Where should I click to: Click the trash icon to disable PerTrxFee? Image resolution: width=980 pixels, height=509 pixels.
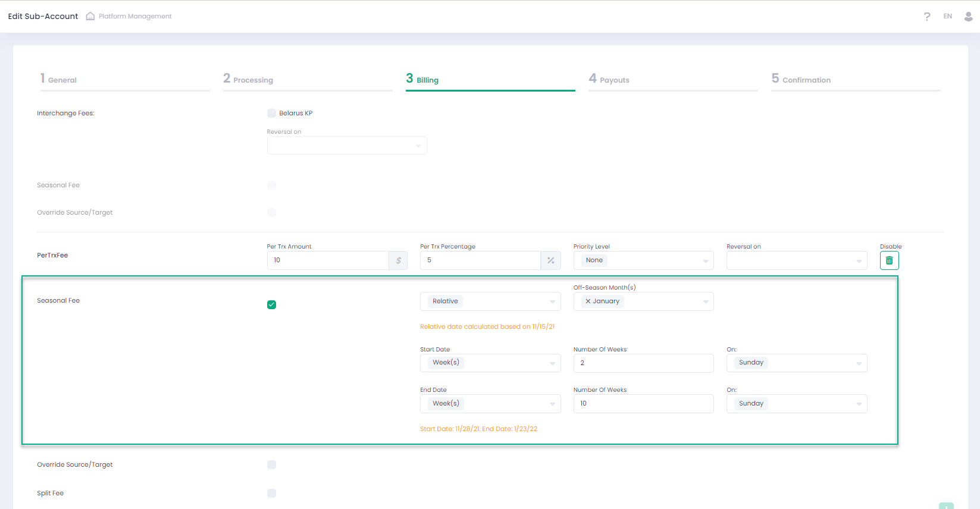tap(889, 260)
